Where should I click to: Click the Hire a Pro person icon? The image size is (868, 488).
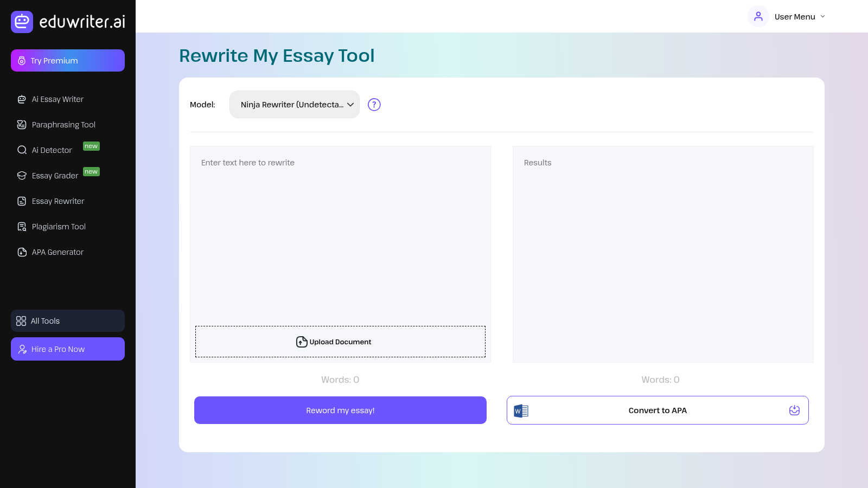coord(22,349)
